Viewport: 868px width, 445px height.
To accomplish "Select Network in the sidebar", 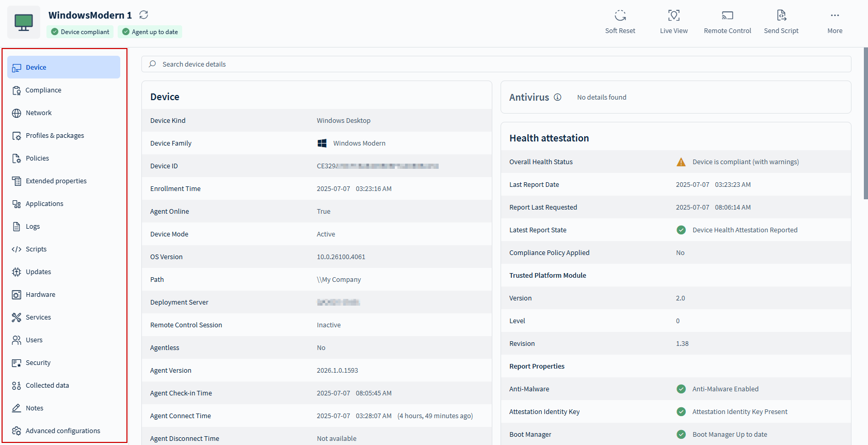I will pos(39,113).
